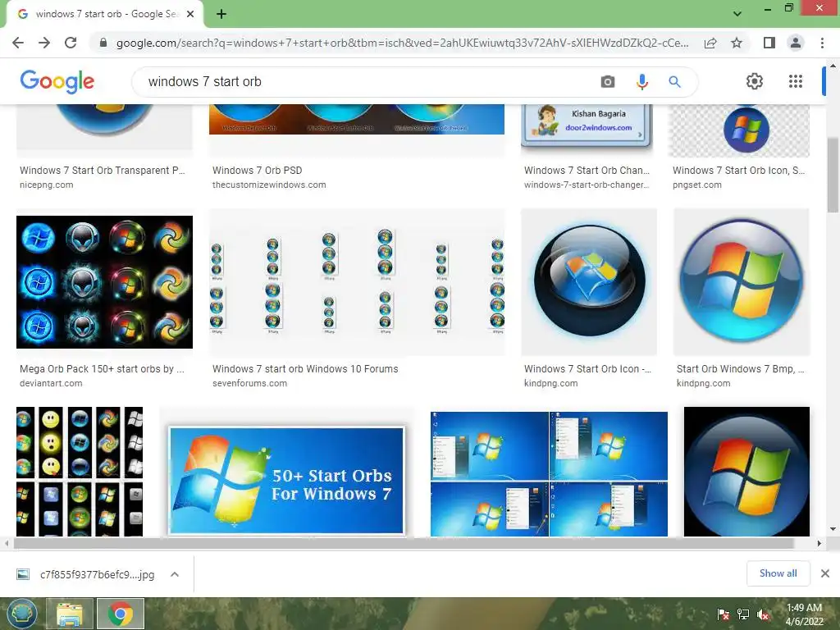Viewport: 840px width, 630px height.
Task: Click the address bar URL
Action: 402,43
